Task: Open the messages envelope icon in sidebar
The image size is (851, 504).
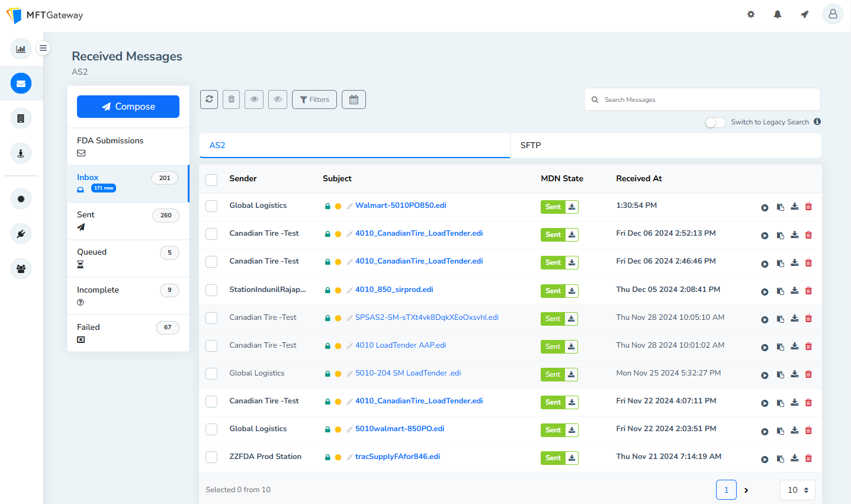Action: click(21, 84)
